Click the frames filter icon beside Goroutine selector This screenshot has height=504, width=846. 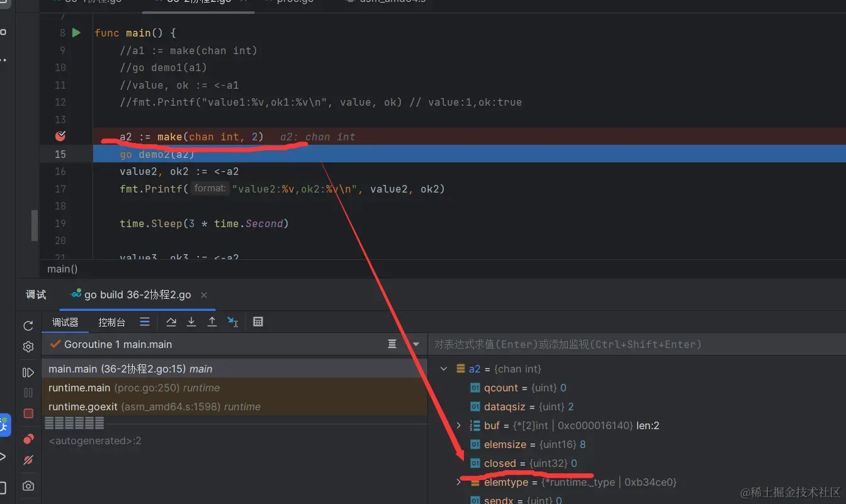click(392, 344)
